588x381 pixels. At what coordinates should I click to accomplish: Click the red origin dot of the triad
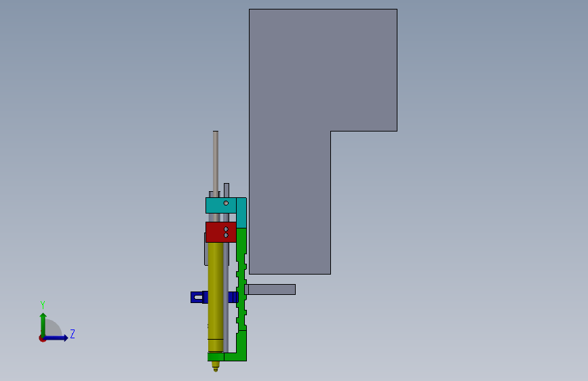click(41, 340)
